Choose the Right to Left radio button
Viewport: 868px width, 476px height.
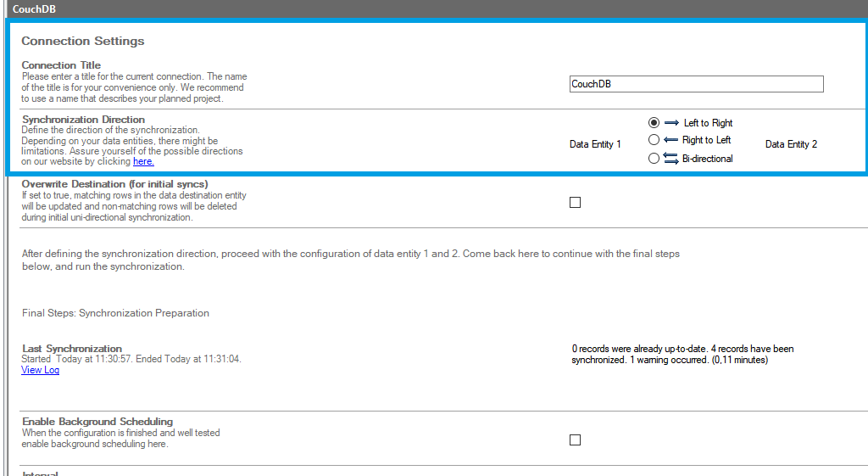click(654, 140)
